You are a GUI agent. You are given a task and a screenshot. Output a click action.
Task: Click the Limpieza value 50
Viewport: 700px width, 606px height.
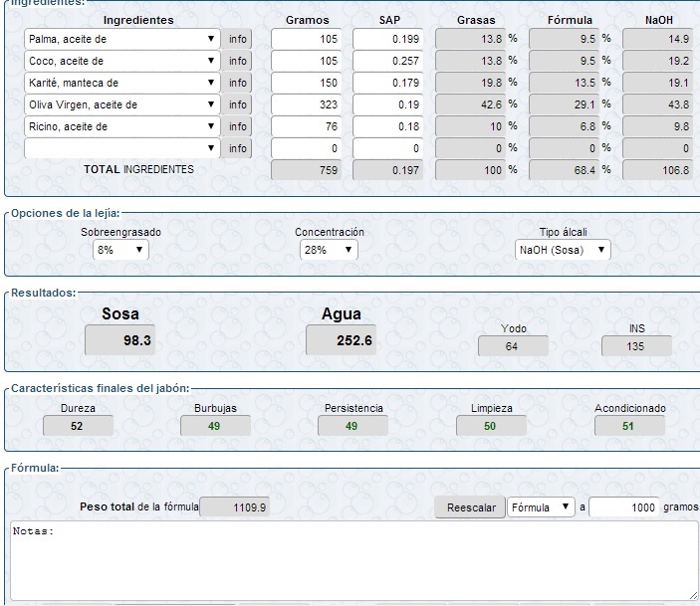(x=492, y=426)
